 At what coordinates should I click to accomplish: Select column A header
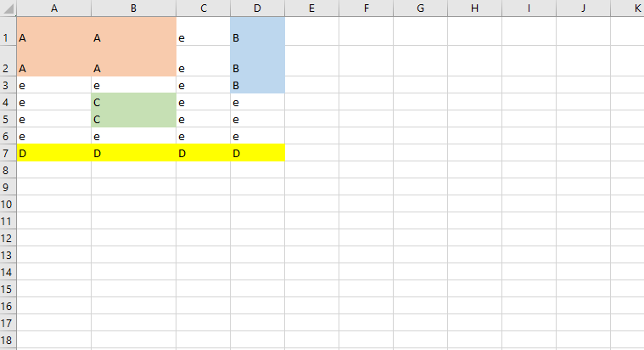(x=53, y=8)
